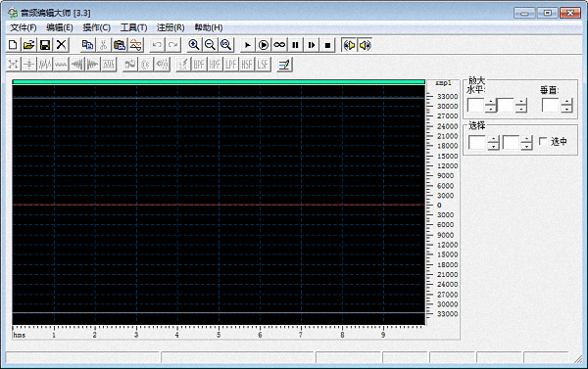Toggle the right speaker channel button

pos(365,45)
